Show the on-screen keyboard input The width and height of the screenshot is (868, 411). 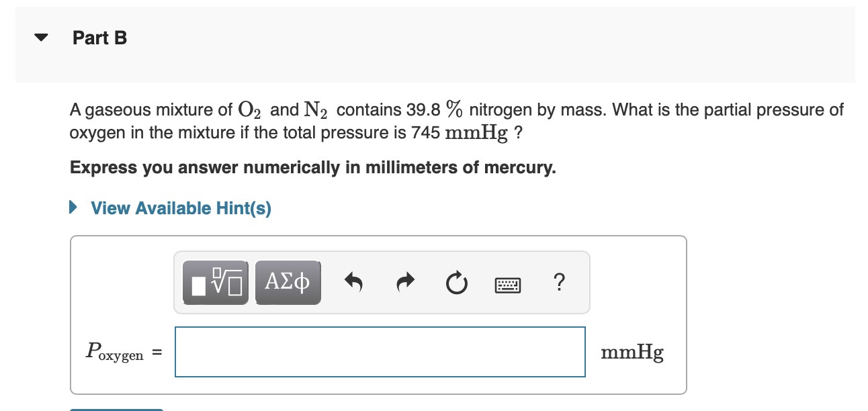507,284
